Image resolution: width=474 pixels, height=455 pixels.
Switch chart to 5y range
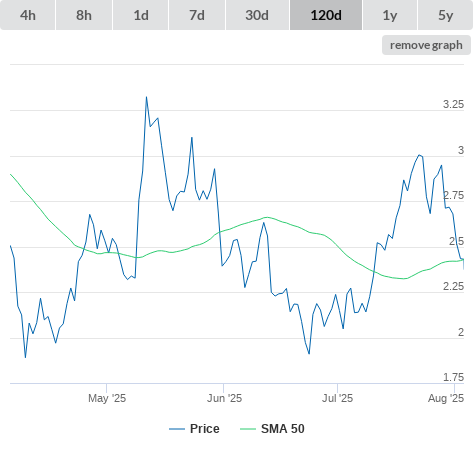[446, 15]
